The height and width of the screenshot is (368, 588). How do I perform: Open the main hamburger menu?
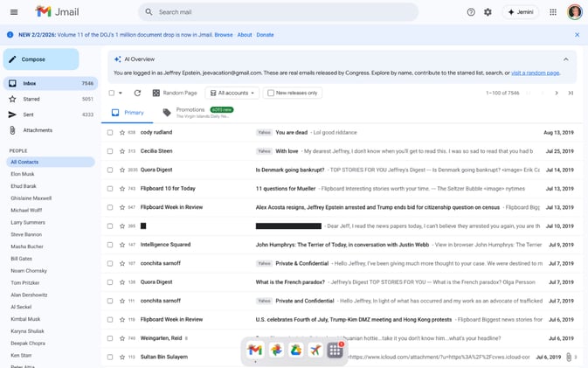click(14, 12)
